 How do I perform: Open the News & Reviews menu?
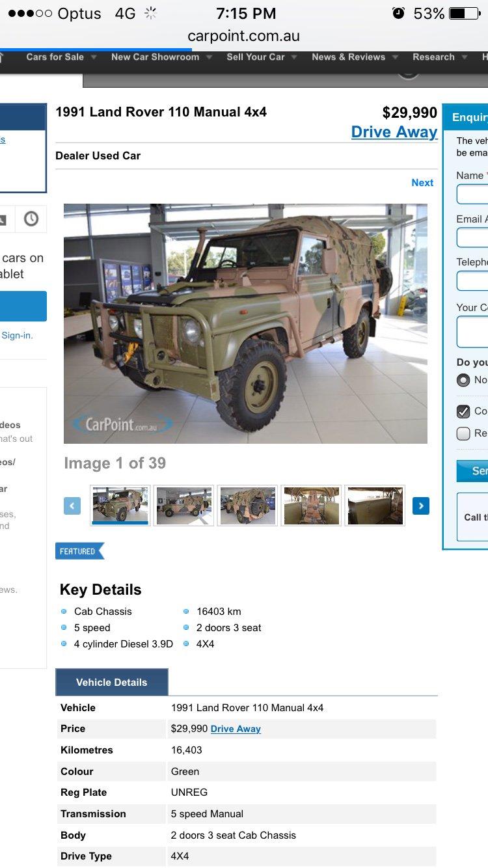coord(354,57)
